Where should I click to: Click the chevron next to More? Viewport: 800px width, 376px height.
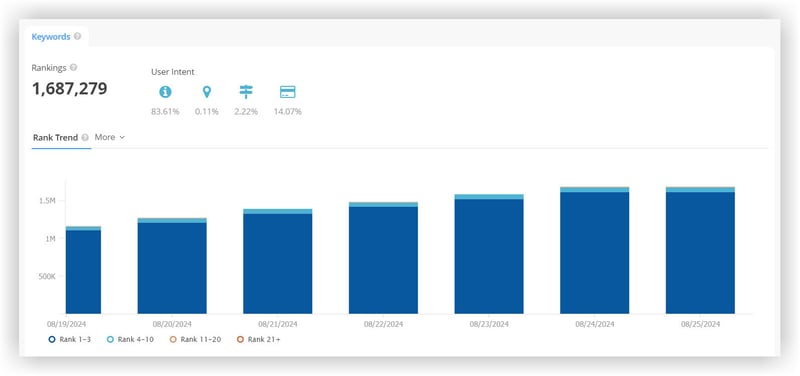click(x=122, y=138)
